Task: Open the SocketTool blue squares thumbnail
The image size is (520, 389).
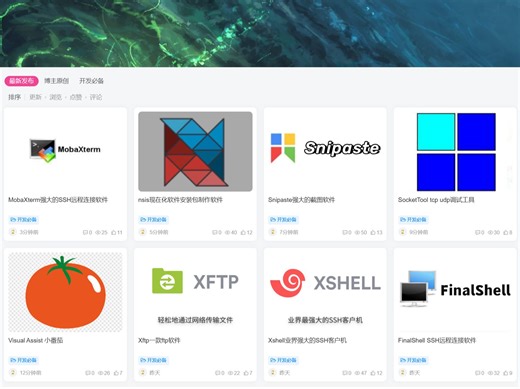Action: pyautogui.click(x=456, y=152)
